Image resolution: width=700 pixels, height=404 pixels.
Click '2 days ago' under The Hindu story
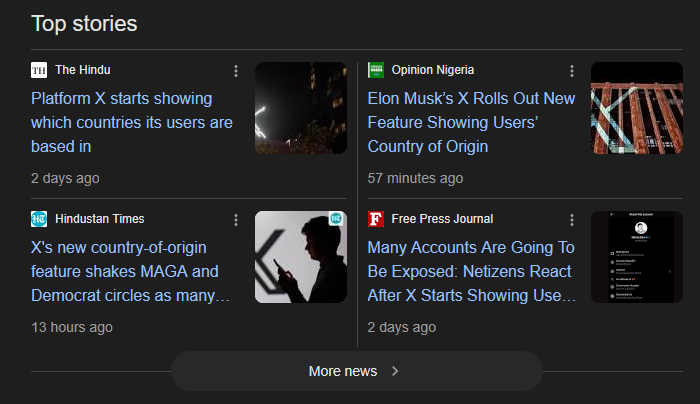(65, 178)
